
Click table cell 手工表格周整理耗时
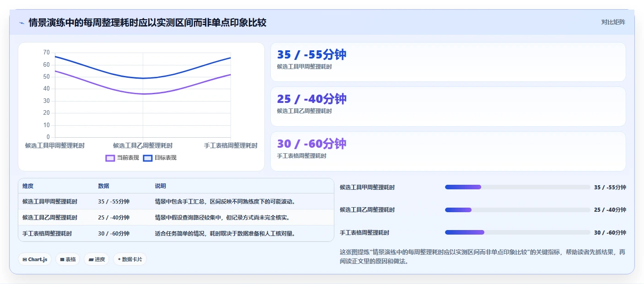click(x=47, y=234)
